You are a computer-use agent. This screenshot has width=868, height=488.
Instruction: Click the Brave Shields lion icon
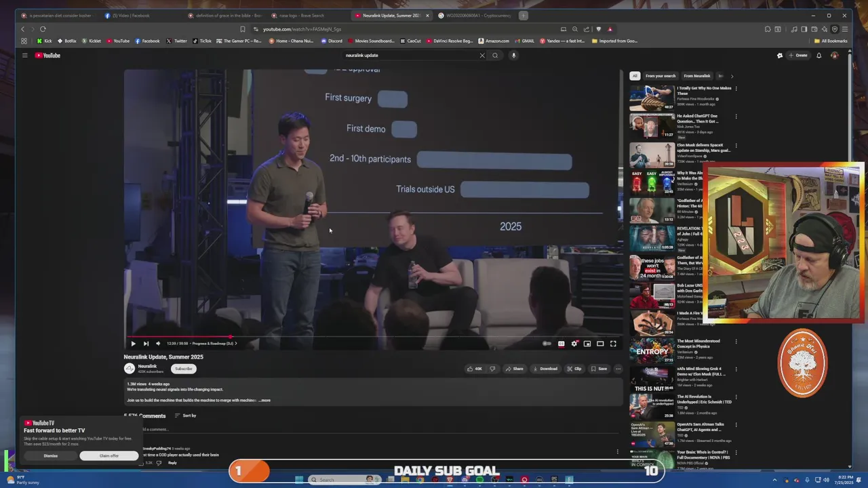[598, 29]
